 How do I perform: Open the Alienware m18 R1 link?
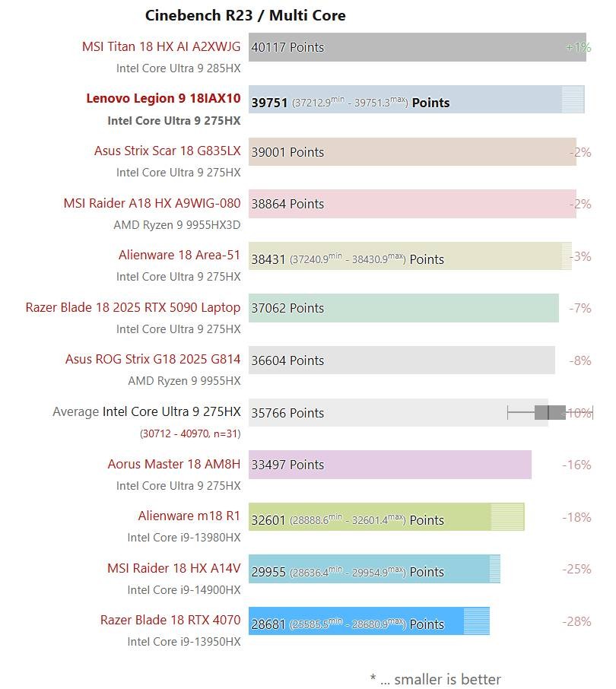click(x=189, y=516)
